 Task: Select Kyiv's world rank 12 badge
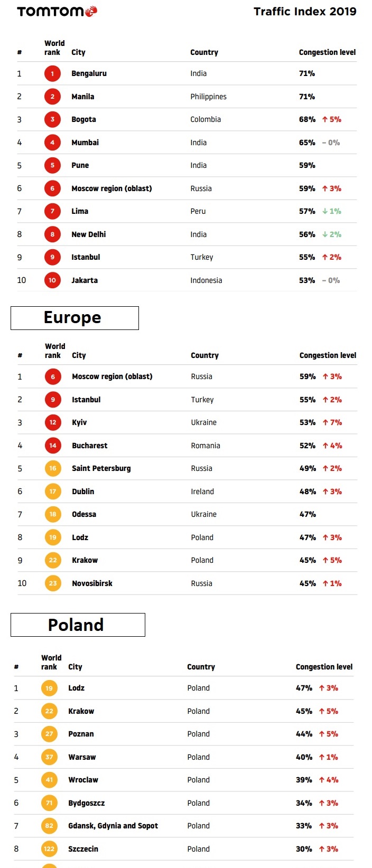point(53,422)
